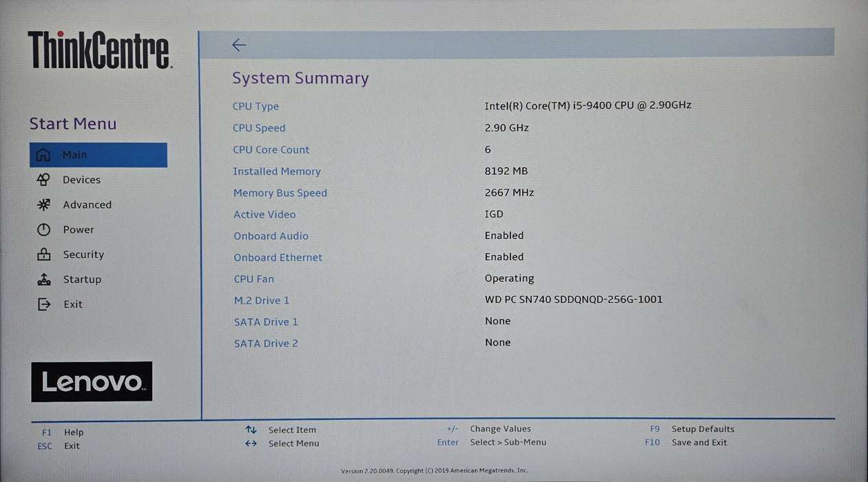868x482 pixels.
Task: Click the SATA Drive 1 None value
Action: (497, 321)
